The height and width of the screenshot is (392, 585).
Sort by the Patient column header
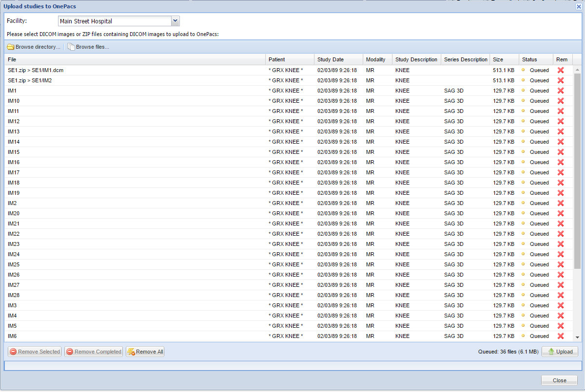pos(277,59)
